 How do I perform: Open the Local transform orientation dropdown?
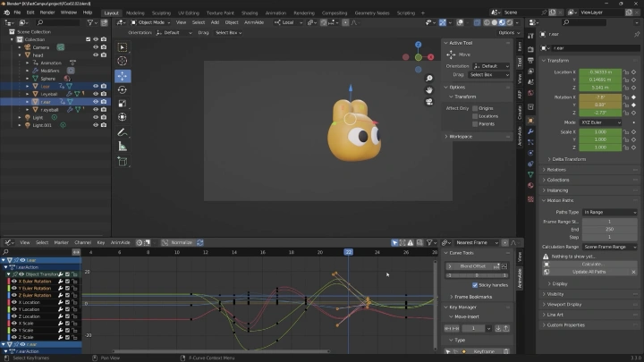pos(289,22)
